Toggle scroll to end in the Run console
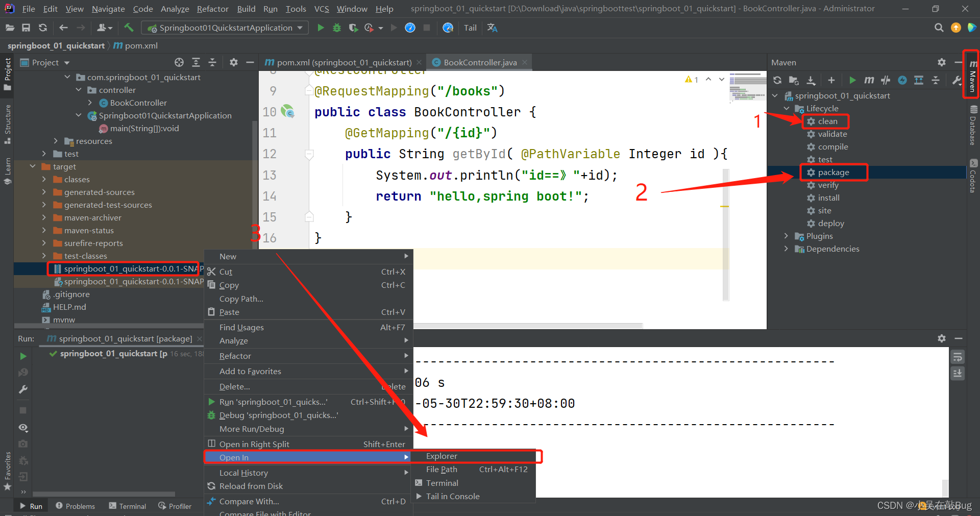980x516 pixels. 958,374
